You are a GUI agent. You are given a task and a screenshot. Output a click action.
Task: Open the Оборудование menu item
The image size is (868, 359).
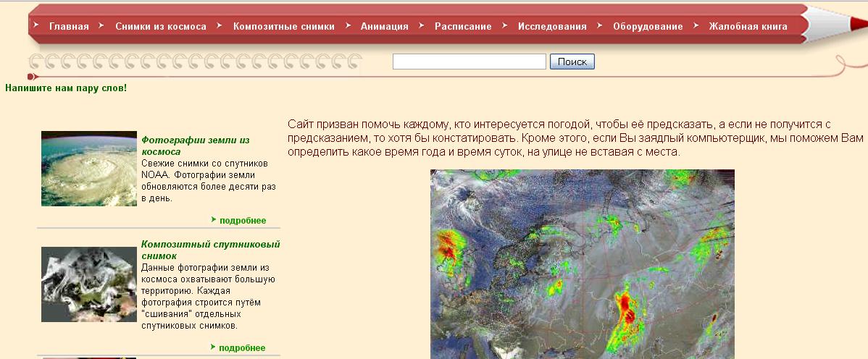pos(648,26)
